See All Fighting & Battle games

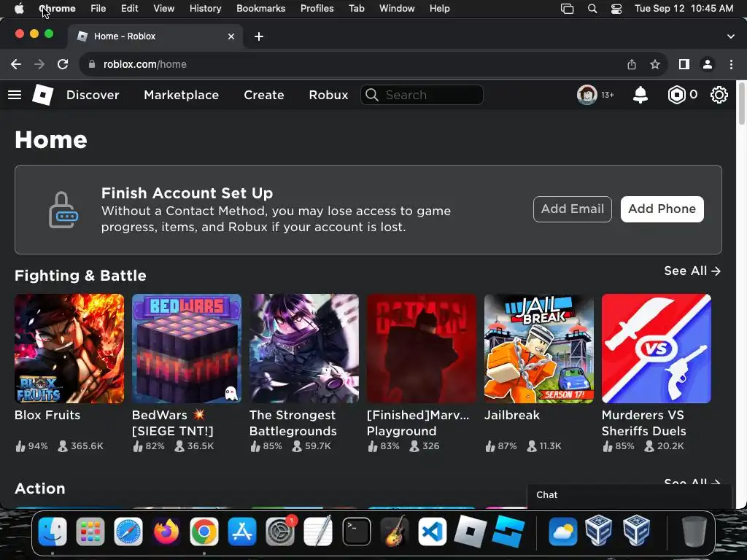(692, 271)
